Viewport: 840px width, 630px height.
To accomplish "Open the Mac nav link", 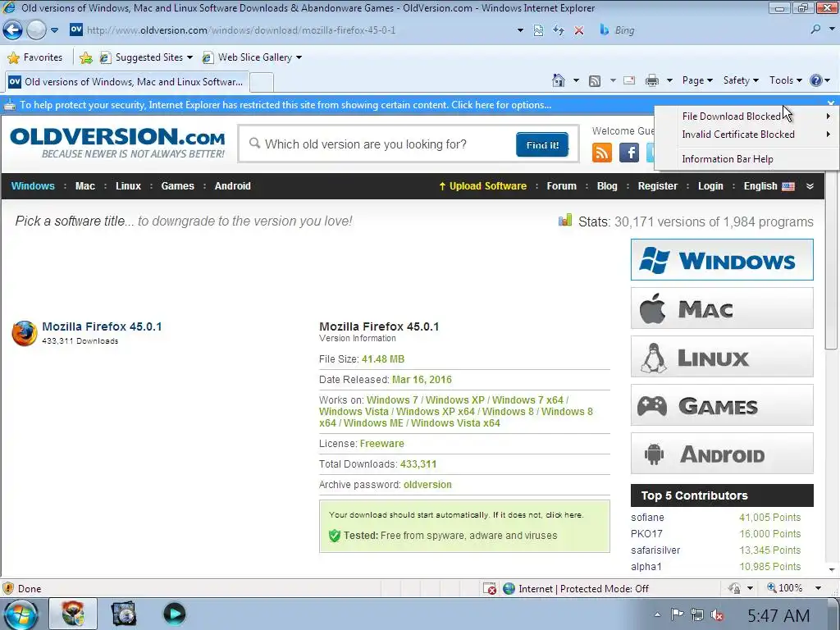I will click(85, 186).
